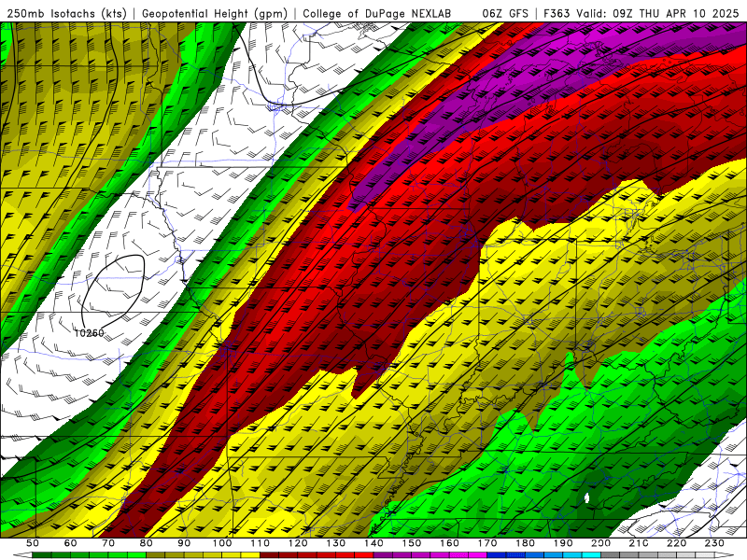Image resolution: width=747 pixels, height=560 pixels.
Task: Click the 100 value on the color scale
Action: pos(222,543)
